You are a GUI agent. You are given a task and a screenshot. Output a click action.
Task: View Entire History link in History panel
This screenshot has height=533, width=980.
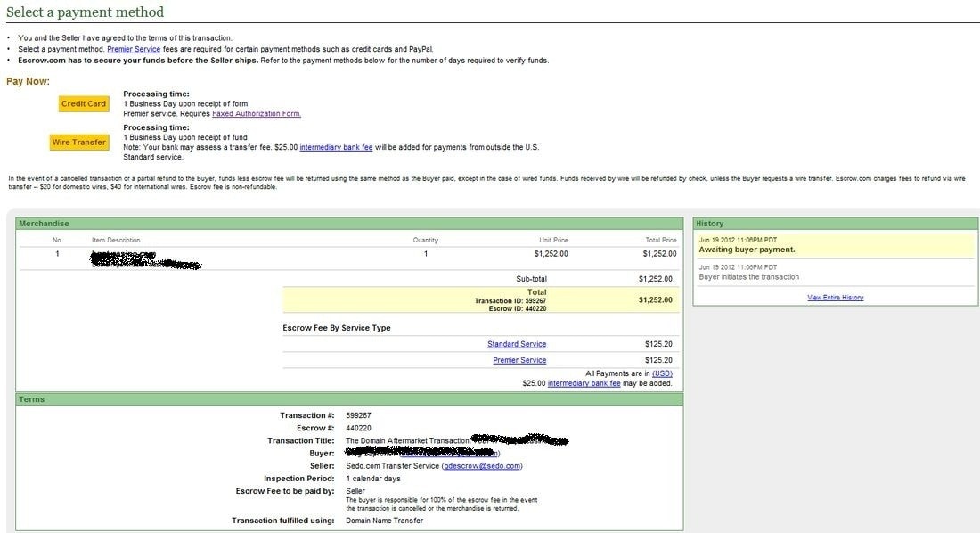tap(835, 298)
